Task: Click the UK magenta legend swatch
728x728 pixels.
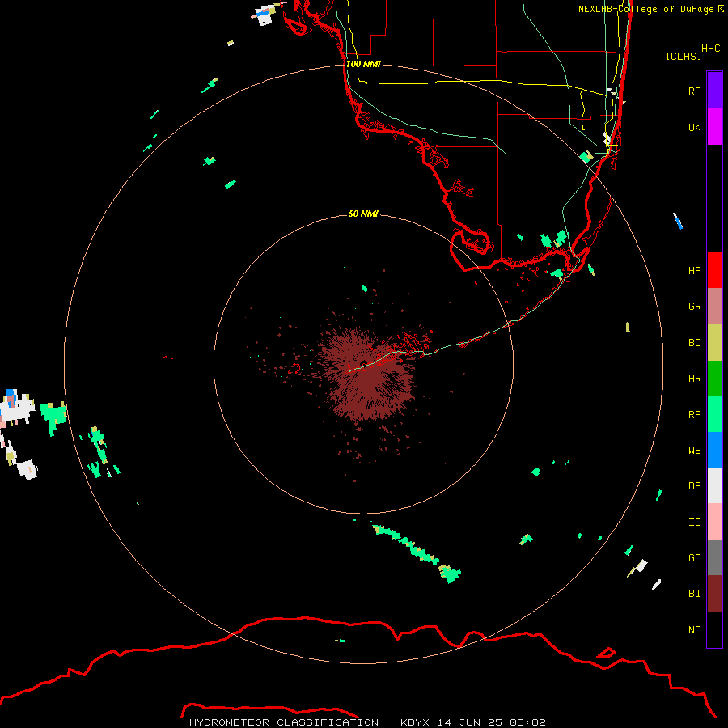Action: click(x=714, y=127)
